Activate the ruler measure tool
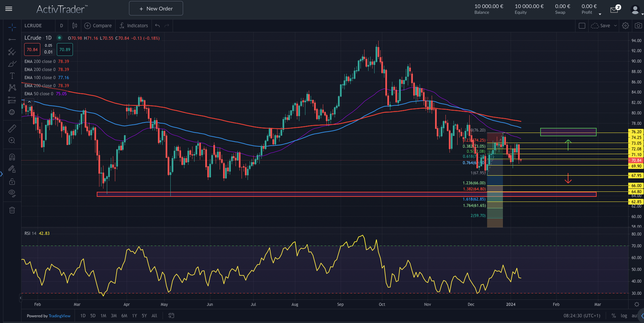This screenshot has height=323, width=644. tap(12, 128)
